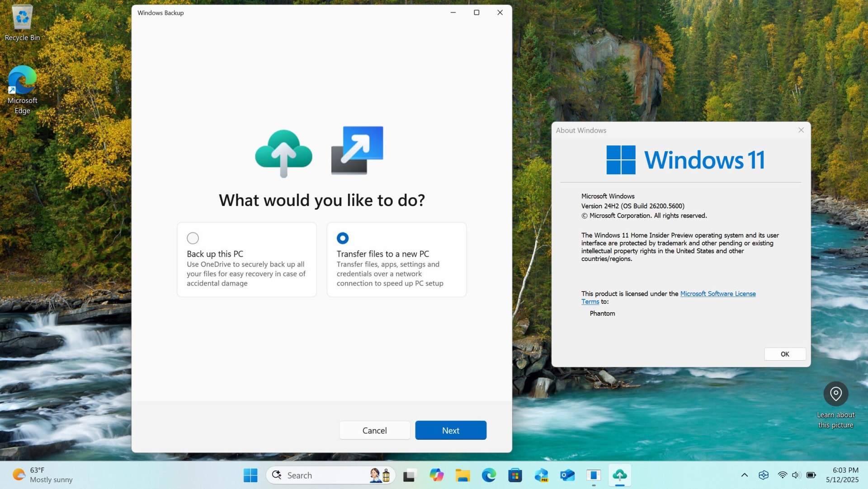The image size is (868, 489).
Task: Click the network Wi-Fi status icon
Action: click(783, 475)
